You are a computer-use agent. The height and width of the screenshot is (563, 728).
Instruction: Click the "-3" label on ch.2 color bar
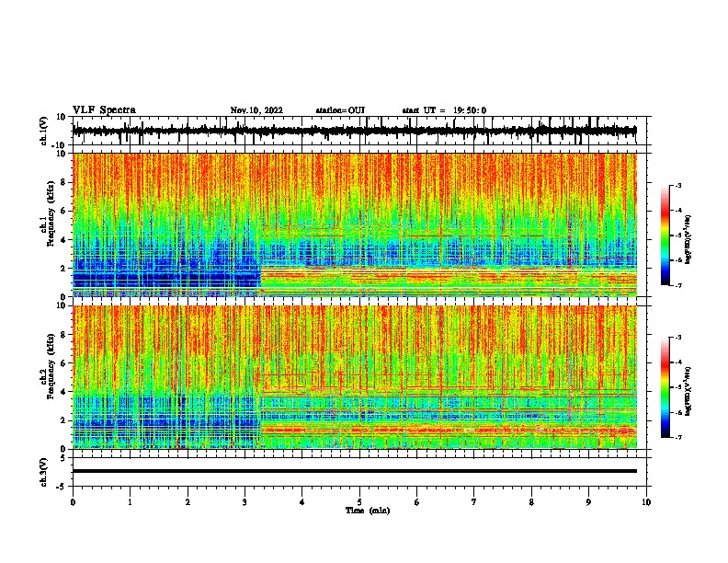(x=677, y=338)
